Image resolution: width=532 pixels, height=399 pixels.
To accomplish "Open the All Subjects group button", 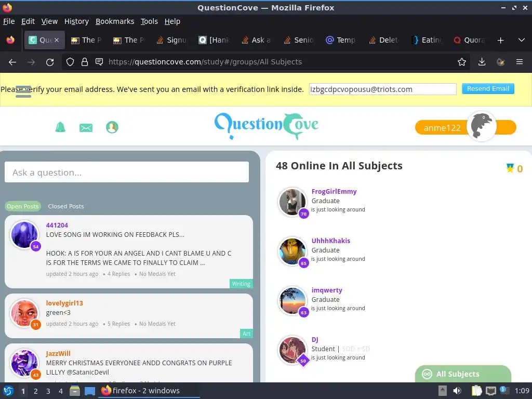I will (463, 374).
